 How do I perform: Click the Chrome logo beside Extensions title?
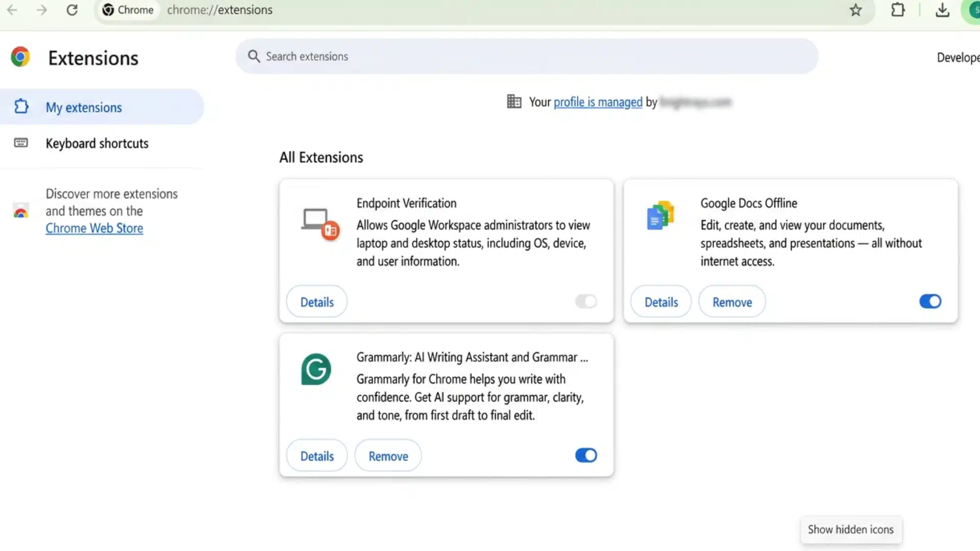point(20,57)
